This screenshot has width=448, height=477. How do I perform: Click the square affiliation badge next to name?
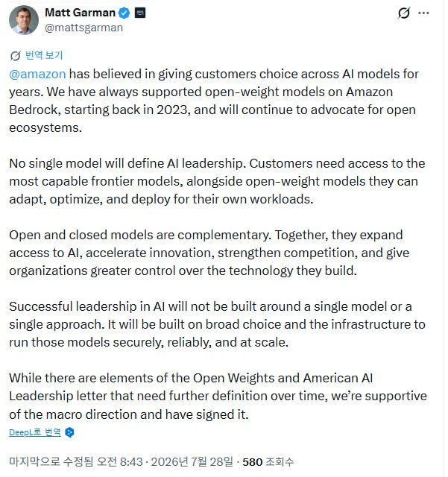140,13
